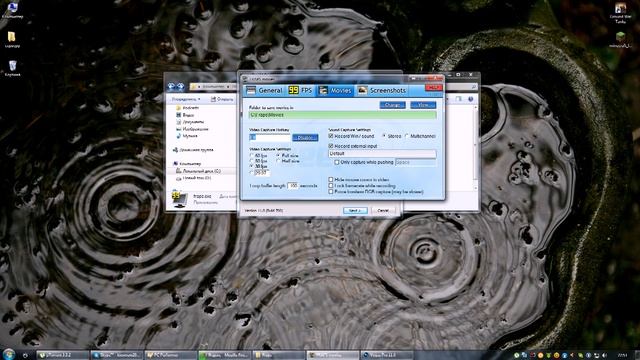Click the Explorer back arrow
Image resolution: width=640 pixels, height=360 pixels.
[171, 86]
